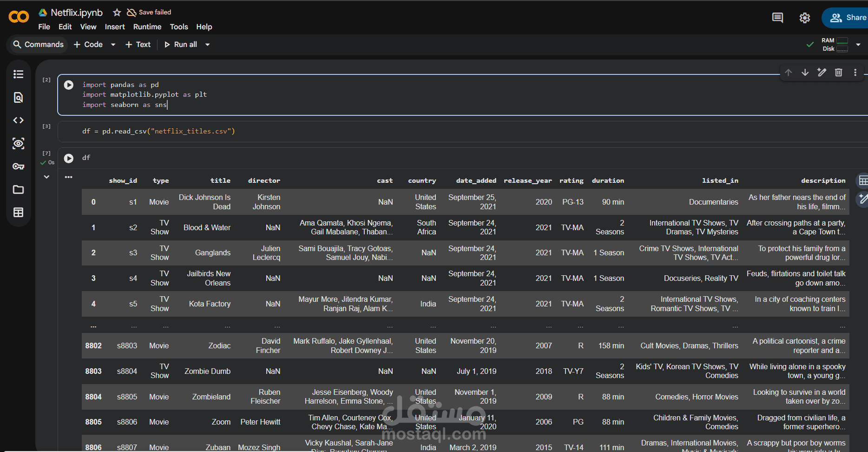Screen dimensions: 868x452
Task: Select the Zodiac title cell
Action: (x=219, y=346)
